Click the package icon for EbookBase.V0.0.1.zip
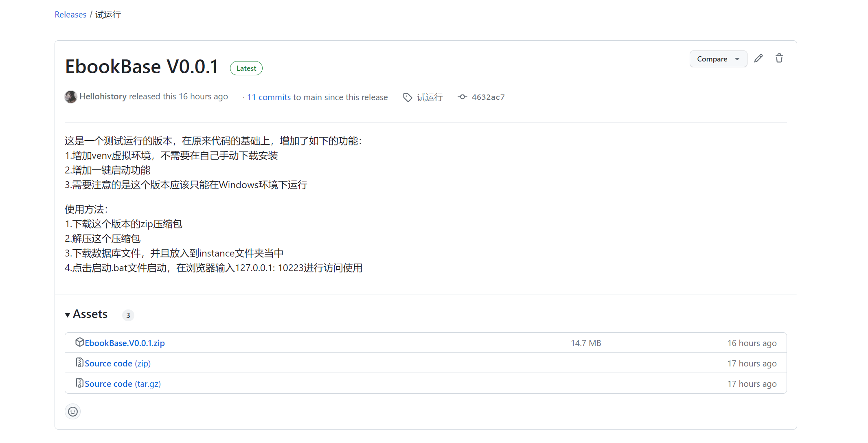Viewport: 868px width, 443px height. 79,342
